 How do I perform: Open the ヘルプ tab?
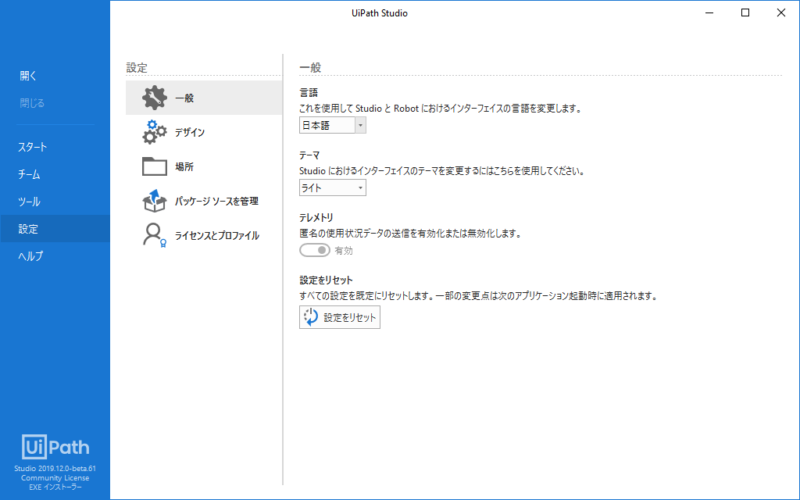32,256
